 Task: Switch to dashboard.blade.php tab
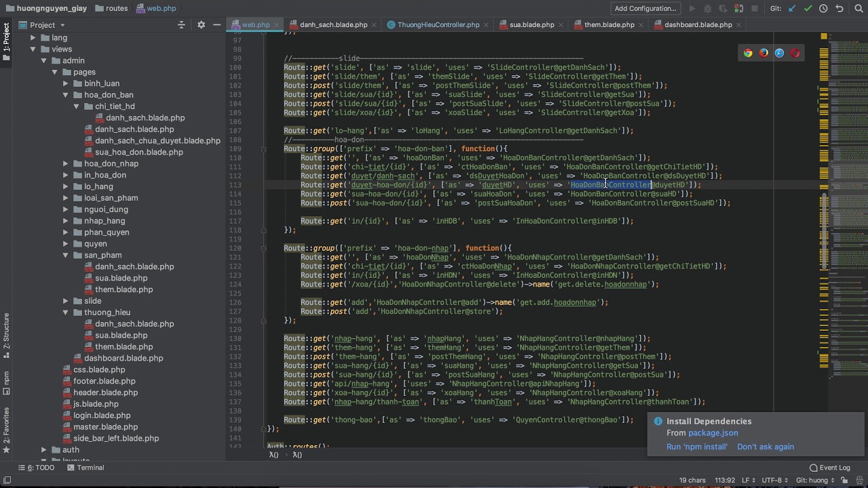(x=698, y=25)
